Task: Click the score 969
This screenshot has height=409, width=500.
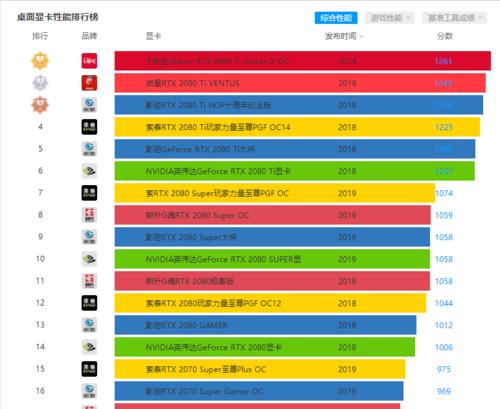Action: coord(444,391)
